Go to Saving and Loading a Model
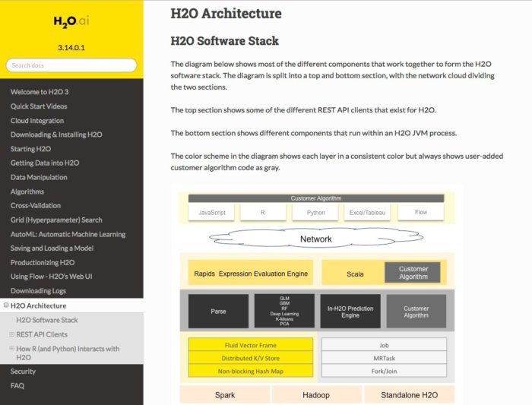Screen dimensions: 532x405 click(x=52, y=248)
